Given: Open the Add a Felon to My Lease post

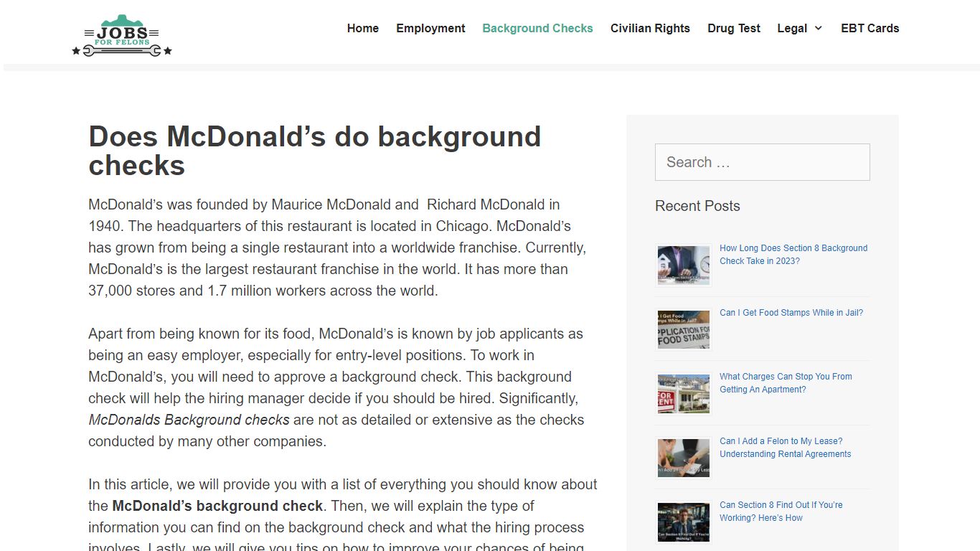Looking at the screenshot, I should 786,448.
